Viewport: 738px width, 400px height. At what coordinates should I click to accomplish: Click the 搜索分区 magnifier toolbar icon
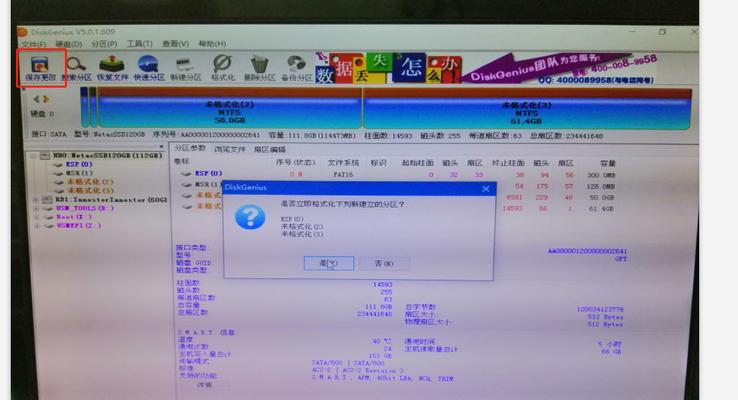pos(76,68)
